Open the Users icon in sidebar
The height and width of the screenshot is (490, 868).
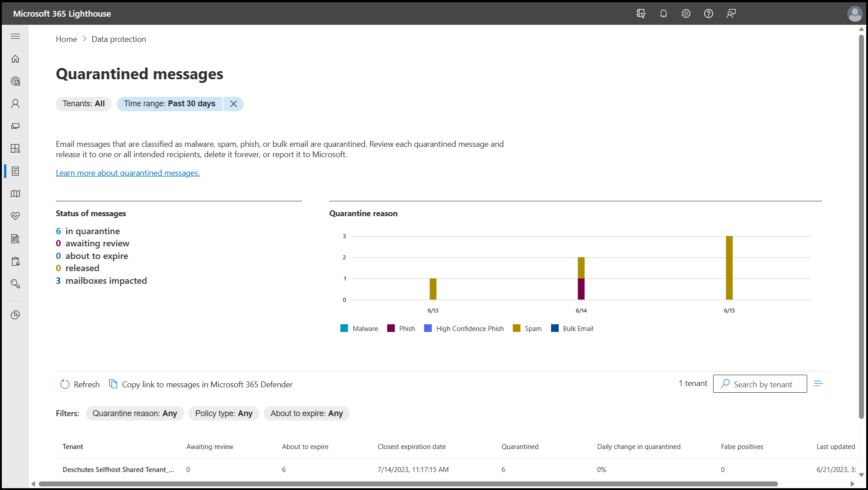[15, 104]
